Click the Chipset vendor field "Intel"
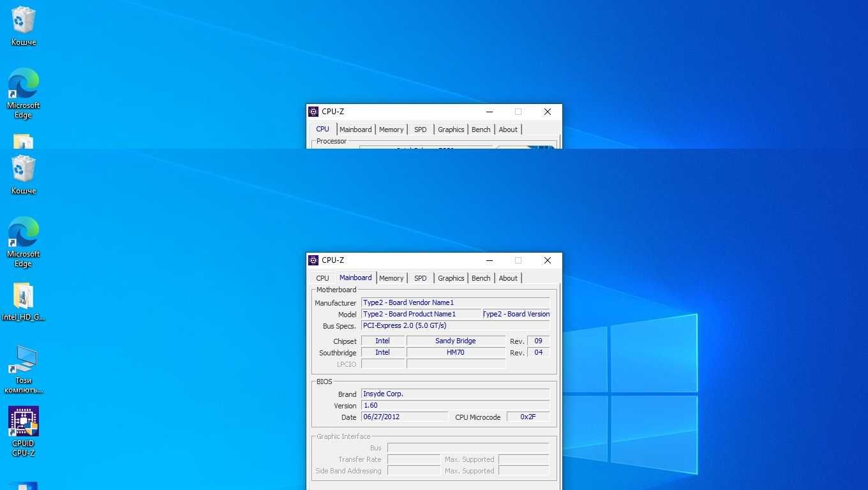 383,341
